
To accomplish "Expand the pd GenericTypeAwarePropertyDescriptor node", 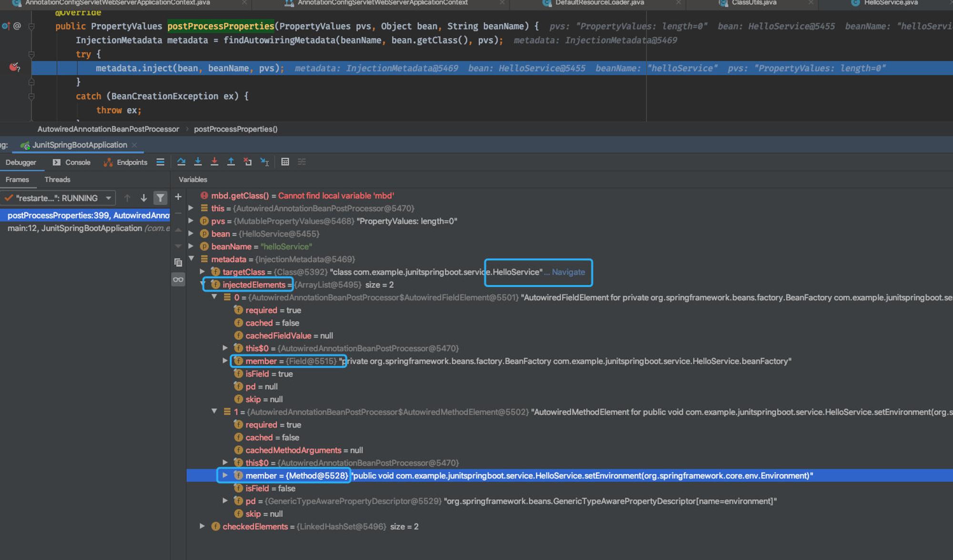I will pos(225,500).
